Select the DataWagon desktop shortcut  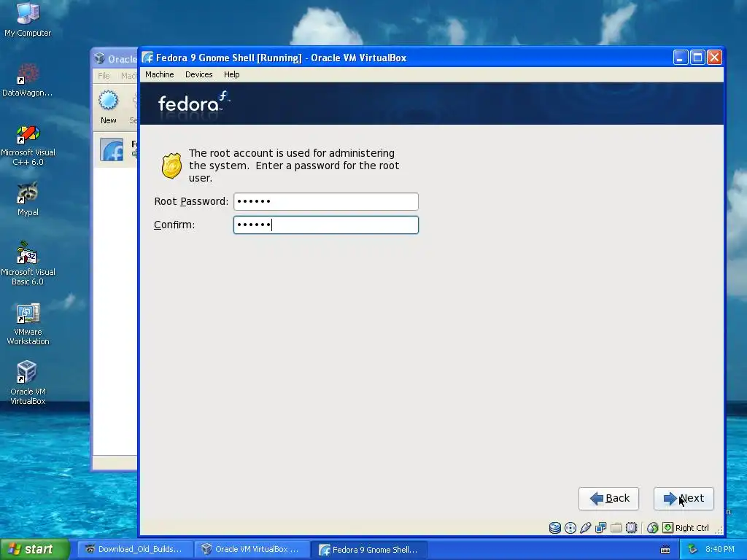point(28,79)
